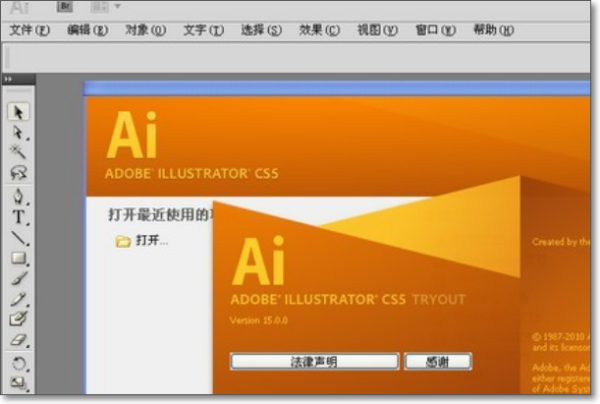600x404 pixels.
Task: Select the Eraser tool
Action: (18, 340)
